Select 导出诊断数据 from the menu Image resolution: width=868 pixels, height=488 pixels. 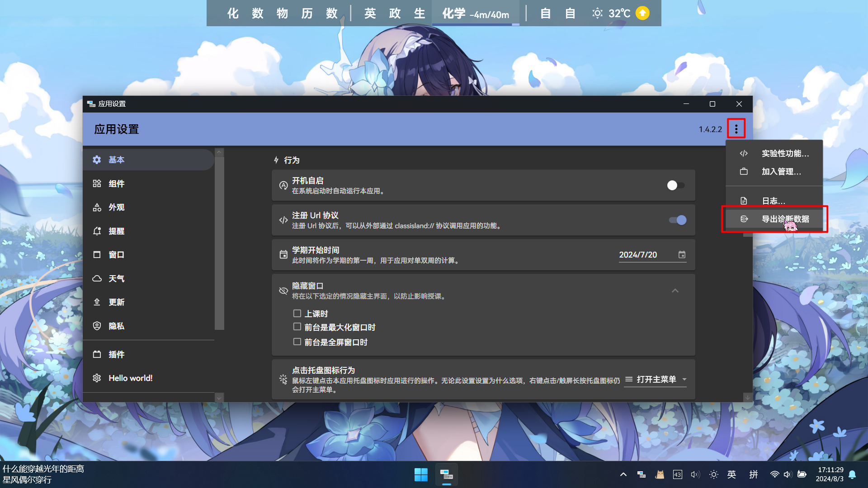(785, 219)
